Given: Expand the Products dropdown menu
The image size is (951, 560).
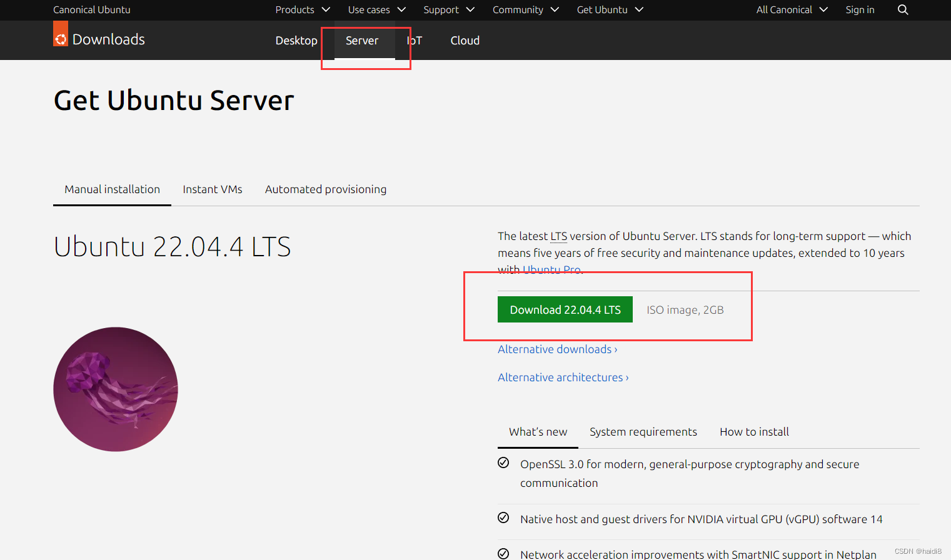Looking at the screenshot, I should 303,10.
